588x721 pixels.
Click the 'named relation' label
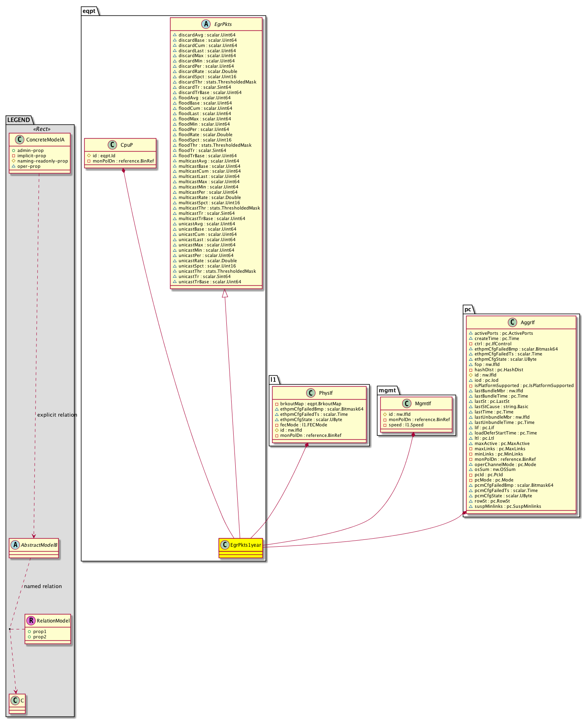[x=43, y=586]
